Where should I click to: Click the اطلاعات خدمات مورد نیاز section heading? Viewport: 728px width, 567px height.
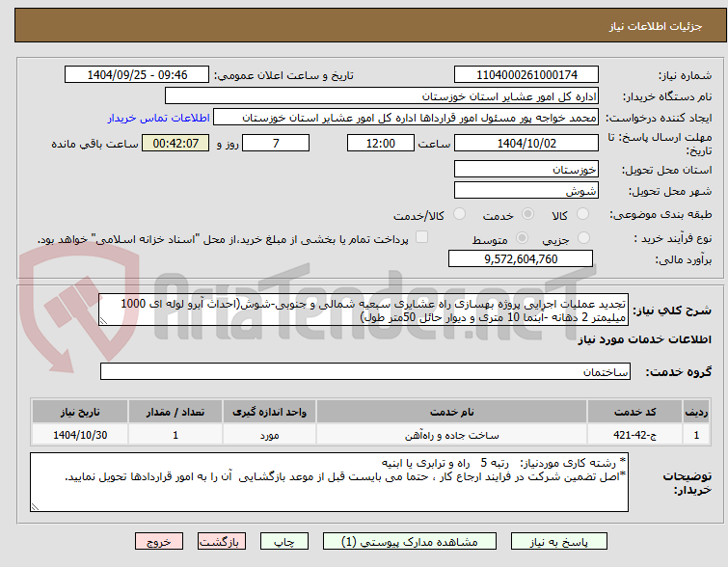coord(644,339)
